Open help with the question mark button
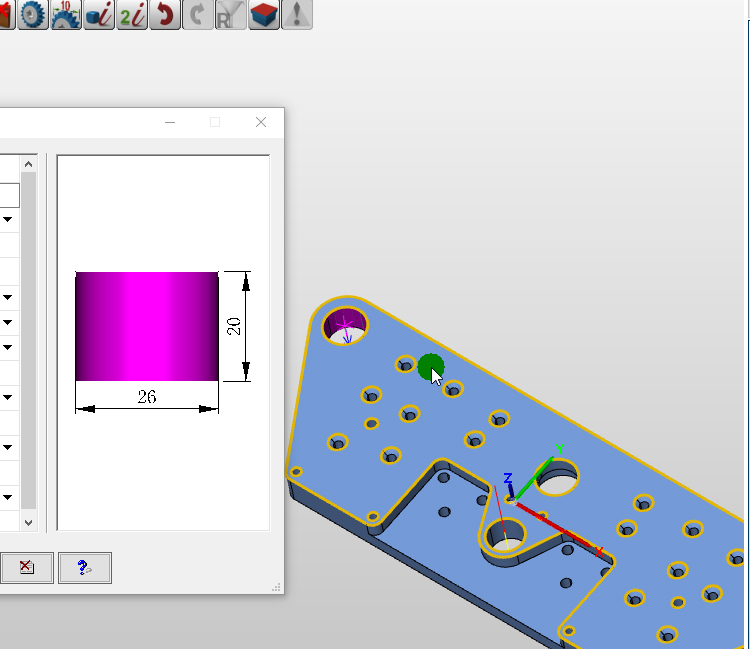This screenshot has height=649, width=750. coord(85,568)
